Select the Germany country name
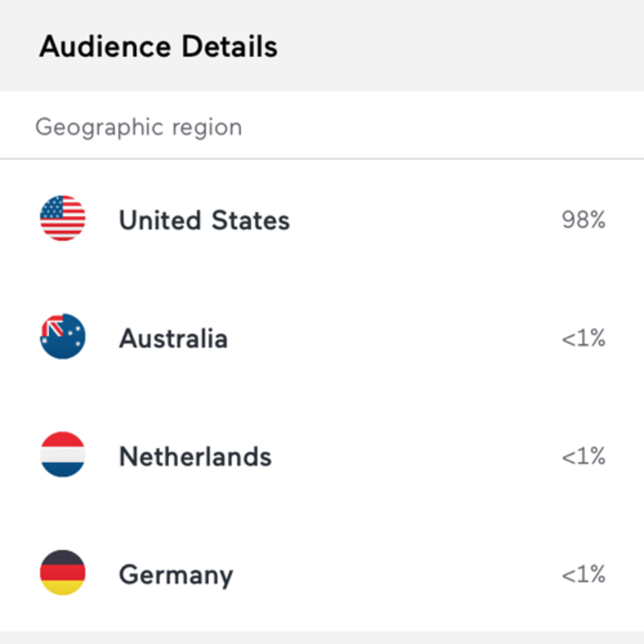 tap(176, 574)
